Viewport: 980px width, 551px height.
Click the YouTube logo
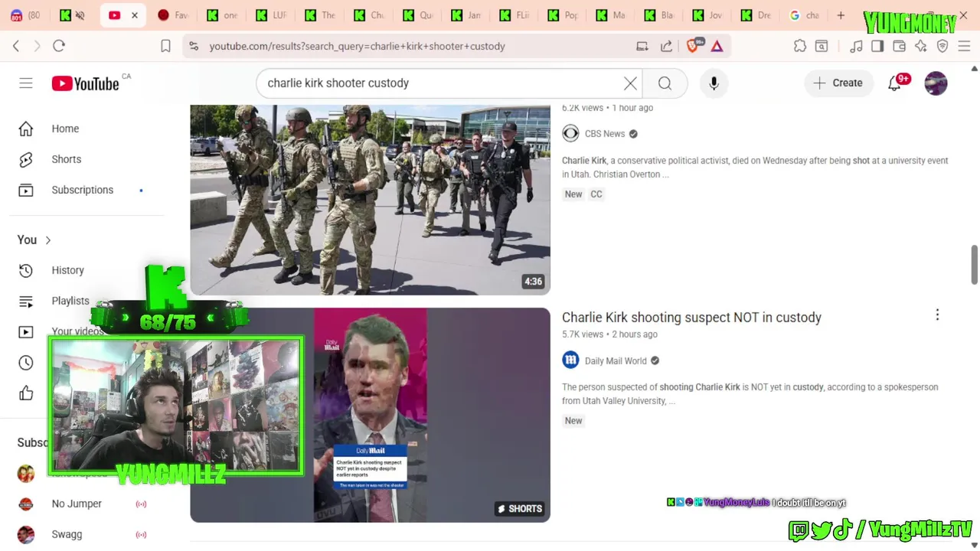point(85,83)
